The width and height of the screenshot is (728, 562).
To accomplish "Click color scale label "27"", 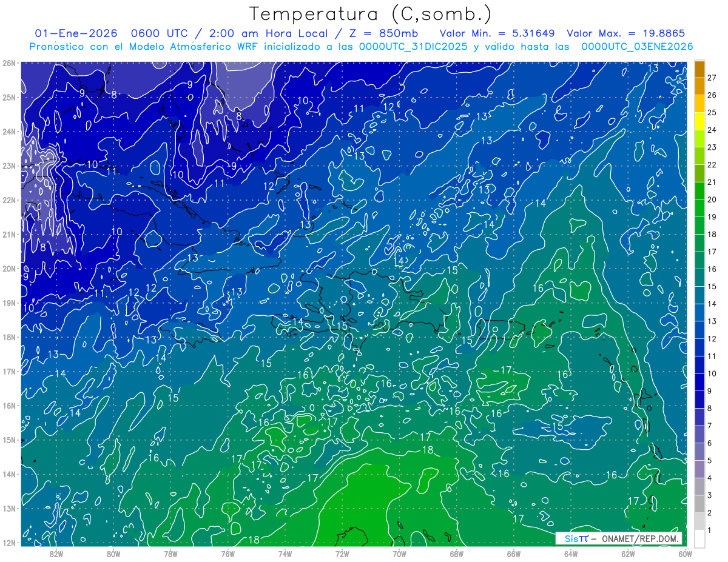I will click(712, 78).
